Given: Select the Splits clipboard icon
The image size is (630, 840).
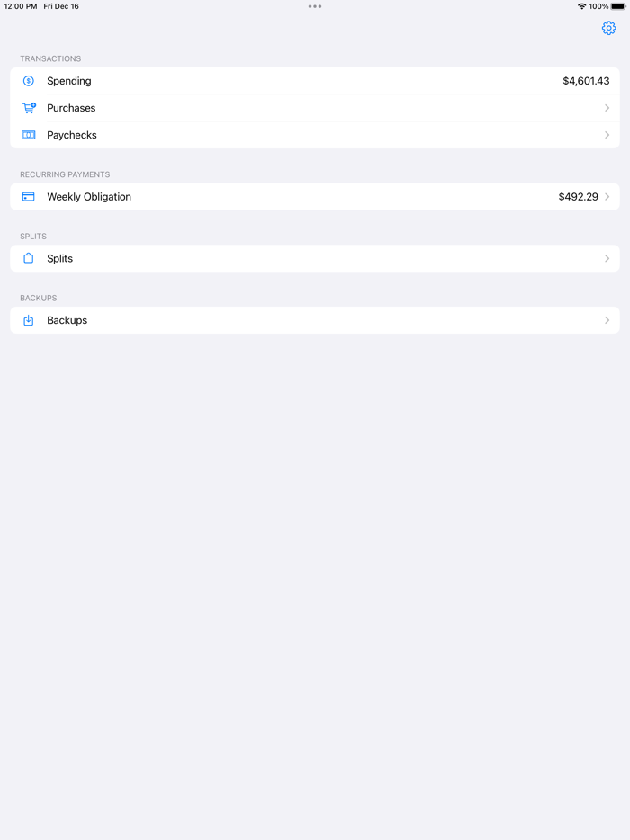Looking at the screenshot, I should click(x=28, y=258).
